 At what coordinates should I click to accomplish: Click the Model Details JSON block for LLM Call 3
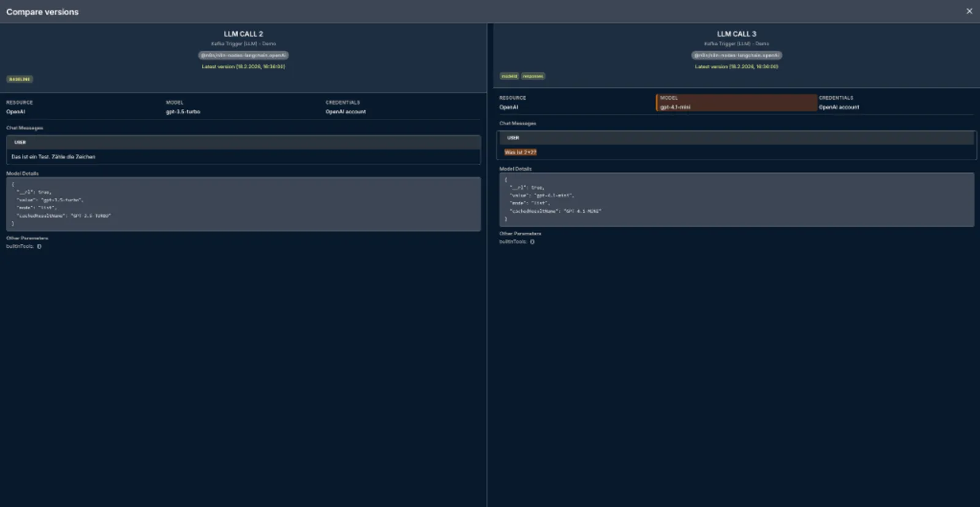(x=736, y=200)
